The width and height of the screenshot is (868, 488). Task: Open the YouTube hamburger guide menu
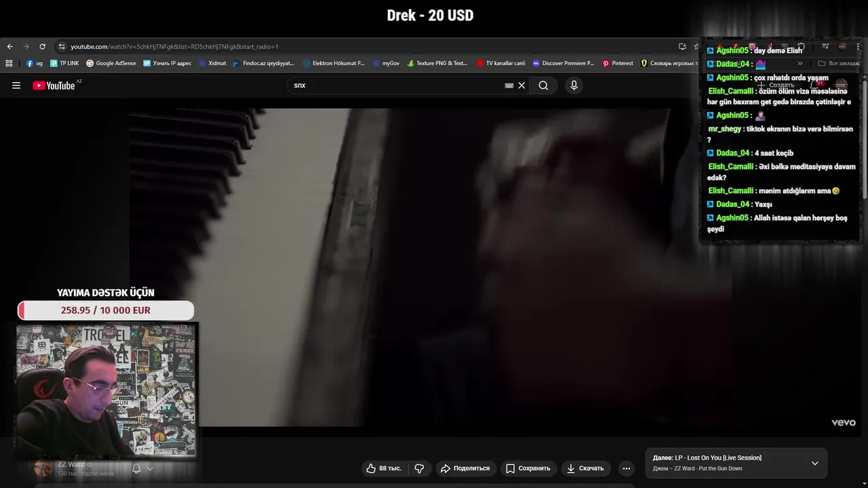[x=16, y=85]
